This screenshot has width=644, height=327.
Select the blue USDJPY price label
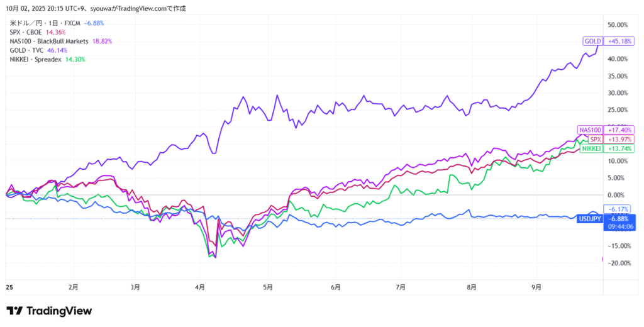589,218
